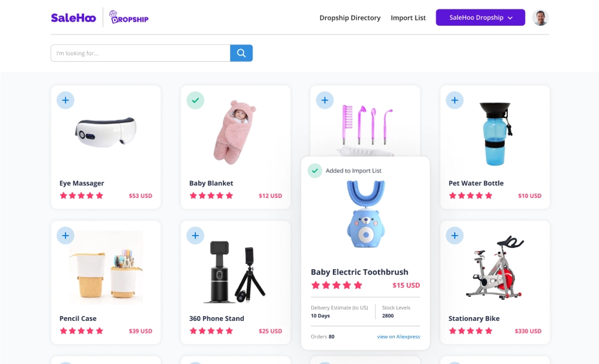Image resolution: width=599 pixels, height=364 pixels.
Task: Click the blue search magnifier button
Action: click(241, 53)
